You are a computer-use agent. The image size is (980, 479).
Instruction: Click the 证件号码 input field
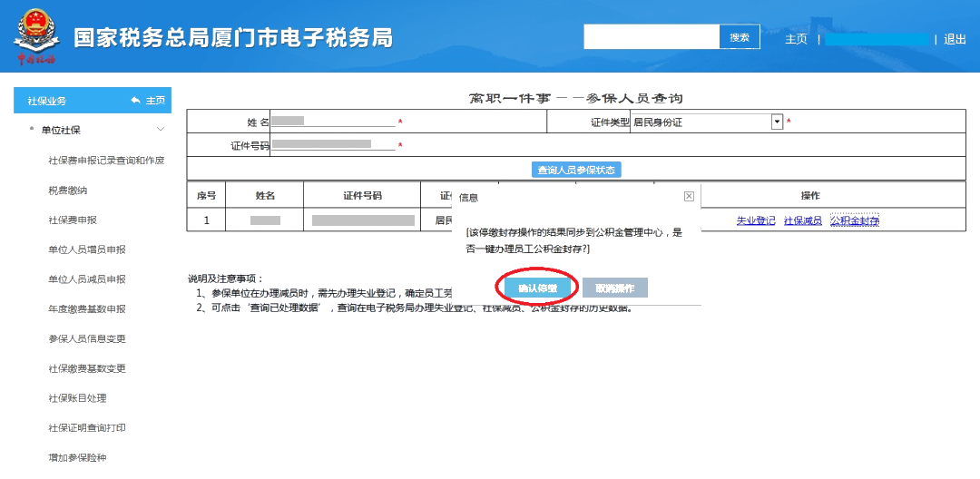coord(333,145)
